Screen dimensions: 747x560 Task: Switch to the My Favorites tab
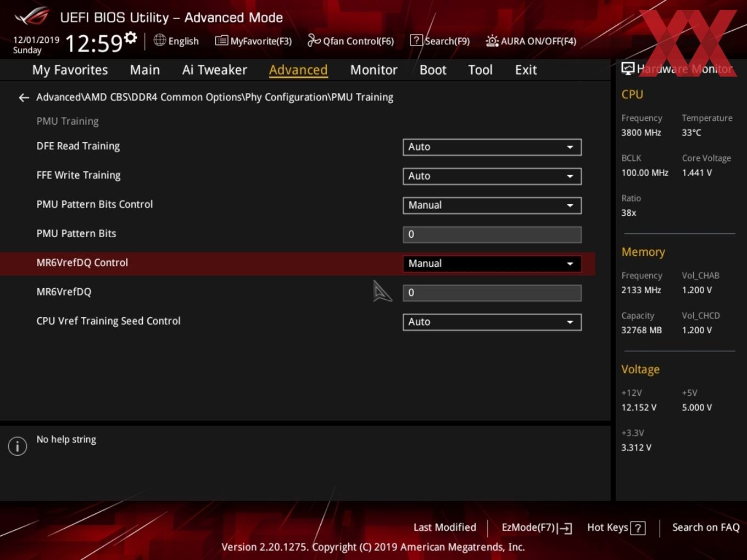70,70
